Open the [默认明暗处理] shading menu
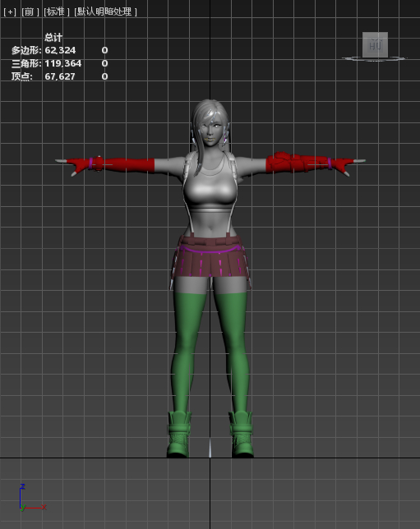 (105, 11)
